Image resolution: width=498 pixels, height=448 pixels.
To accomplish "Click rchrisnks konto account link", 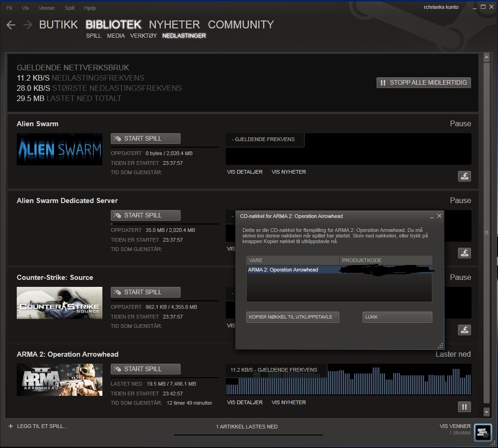I will (x=441, y=7).
